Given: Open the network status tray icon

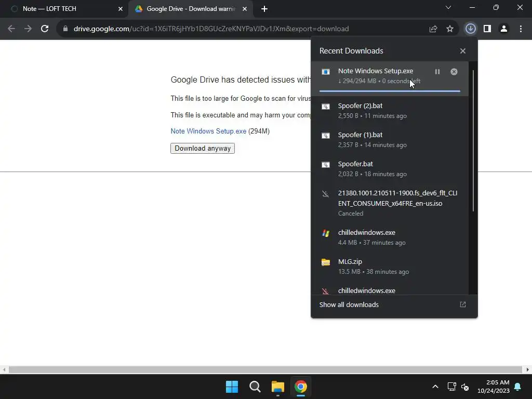Looking at the screenshot, I should click(x=451, y=387).
